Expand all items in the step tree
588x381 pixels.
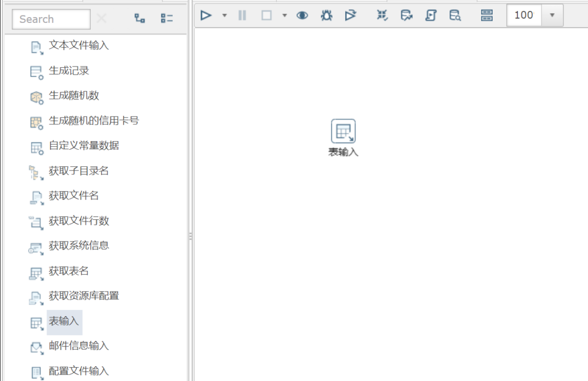pos(140,18)
